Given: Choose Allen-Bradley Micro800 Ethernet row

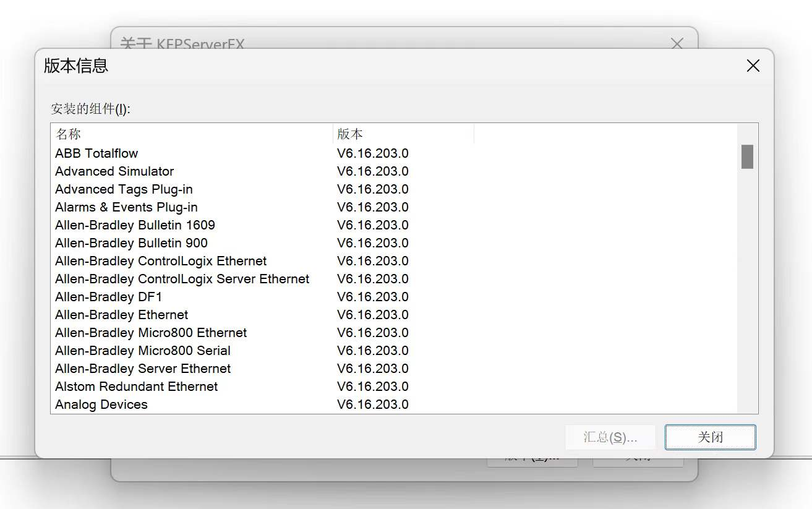Looking at the screenshot, I should pyautogui.click(x=151, y=333).
